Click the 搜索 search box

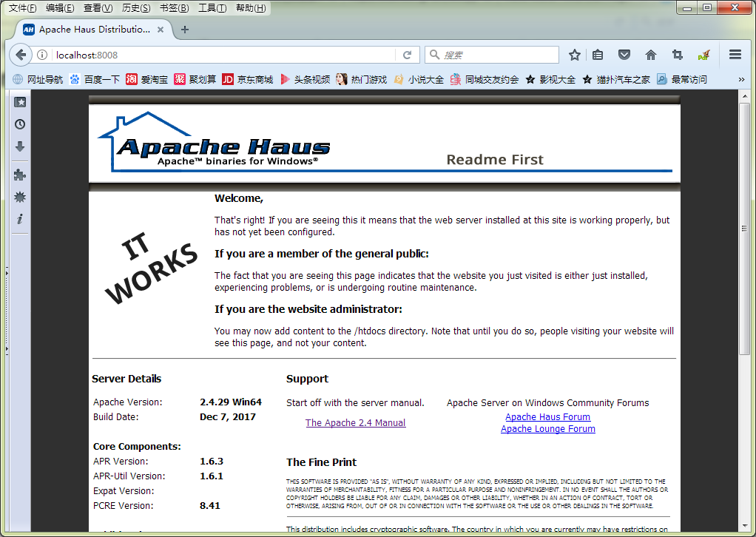(x=492, y=55)
